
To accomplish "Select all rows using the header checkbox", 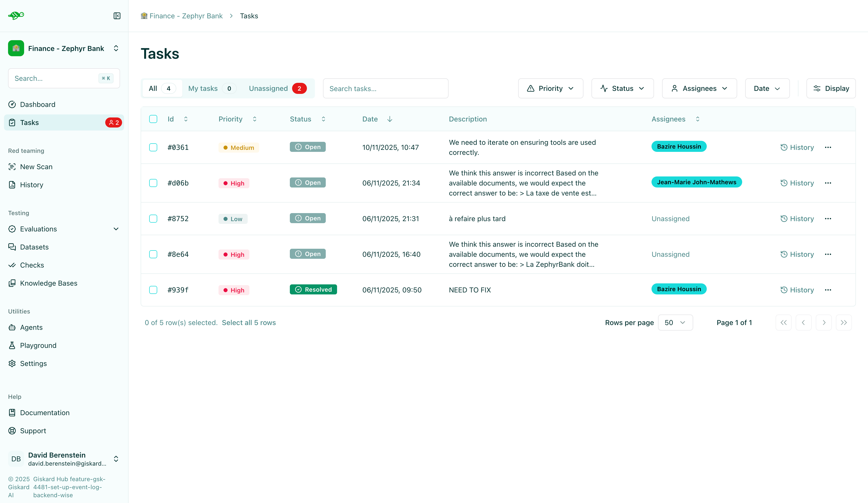I will (x=153, y=119).
